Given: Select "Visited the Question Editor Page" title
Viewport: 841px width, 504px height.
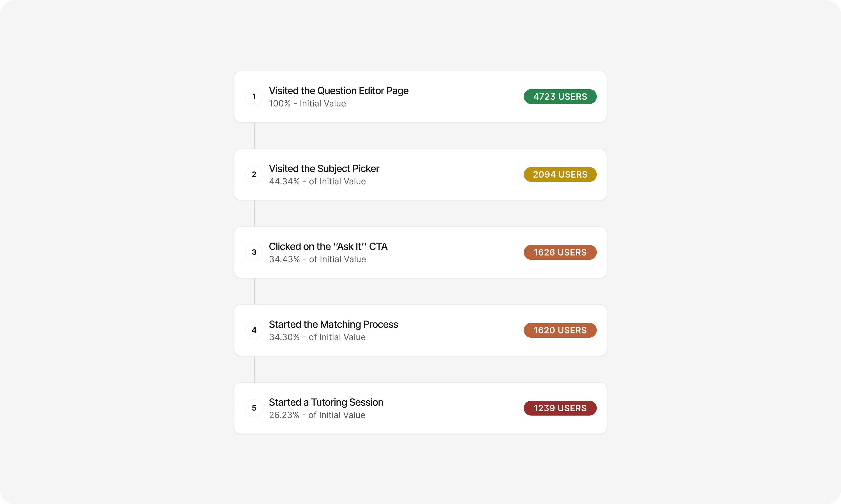Looking at the screenshot, I should click(x=338, y=91).
